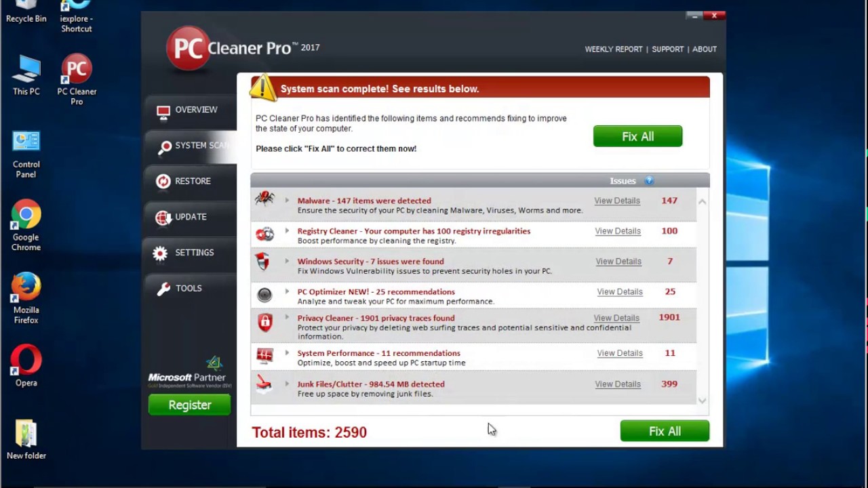The width and height of the screenshot is (868, 488).
Task: Click the Settings gear icon
Action: (x=160, y=253)
